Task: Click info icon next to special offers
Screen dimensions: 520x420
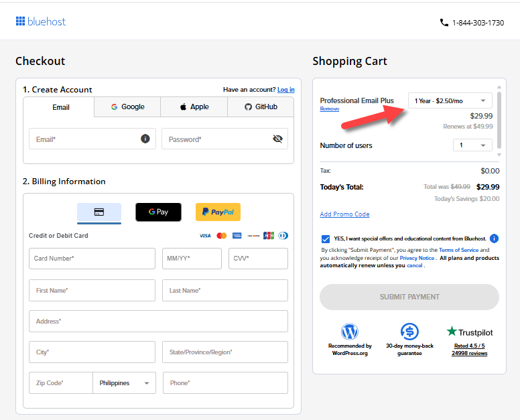Action: [x=494, y=238]
